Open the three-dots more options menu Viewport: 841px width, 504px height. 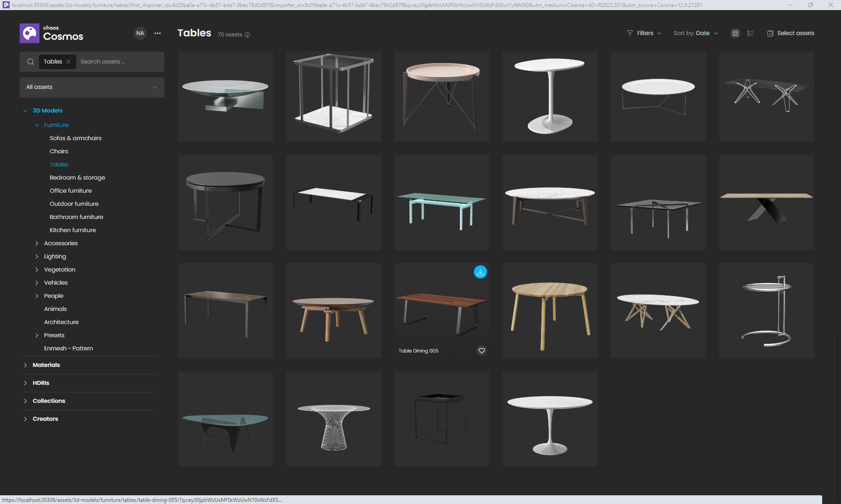pyautogui.click(x=158, y=33)
